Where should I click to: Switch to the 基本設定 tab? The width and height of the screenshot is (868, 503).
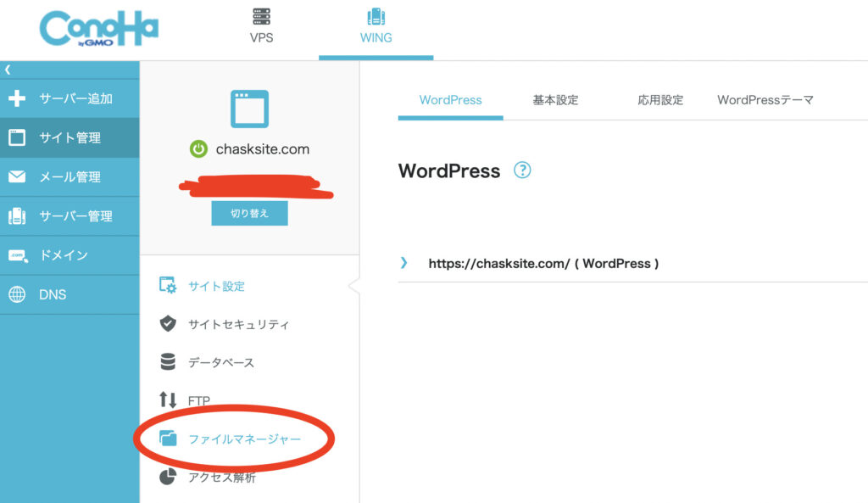[x=555, y=100]
